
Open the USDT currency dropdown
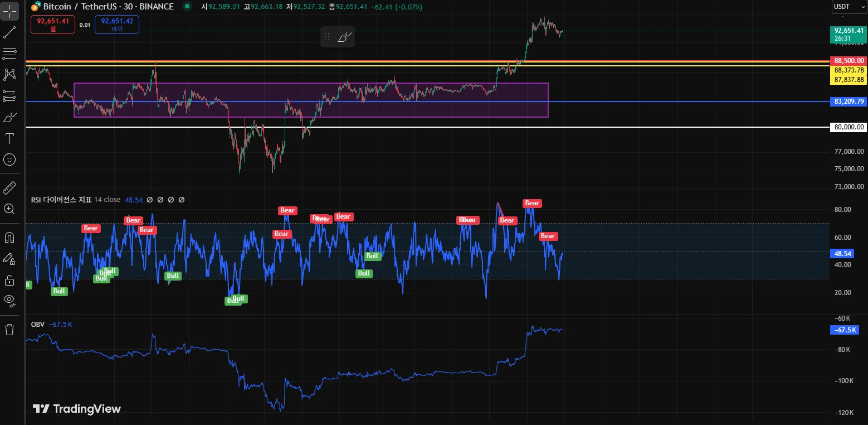click(849, 7)
